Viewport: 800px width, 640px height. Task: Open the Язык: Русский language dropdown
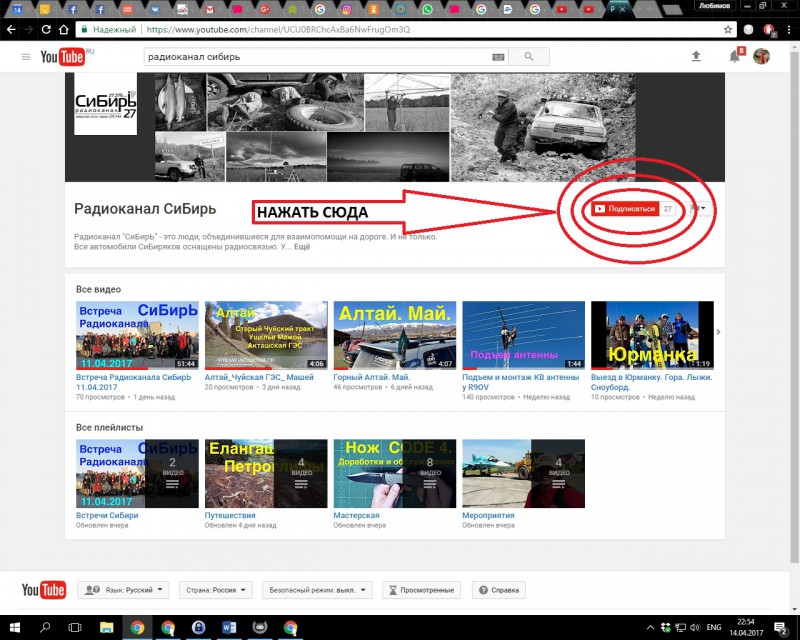(x=123, y=590)
